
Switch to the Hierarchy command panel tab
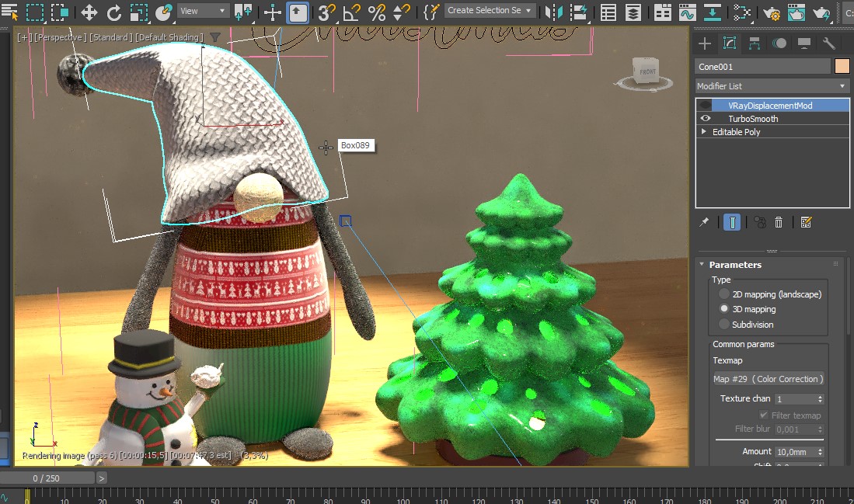pyautogui.click(x=754, y=43)
